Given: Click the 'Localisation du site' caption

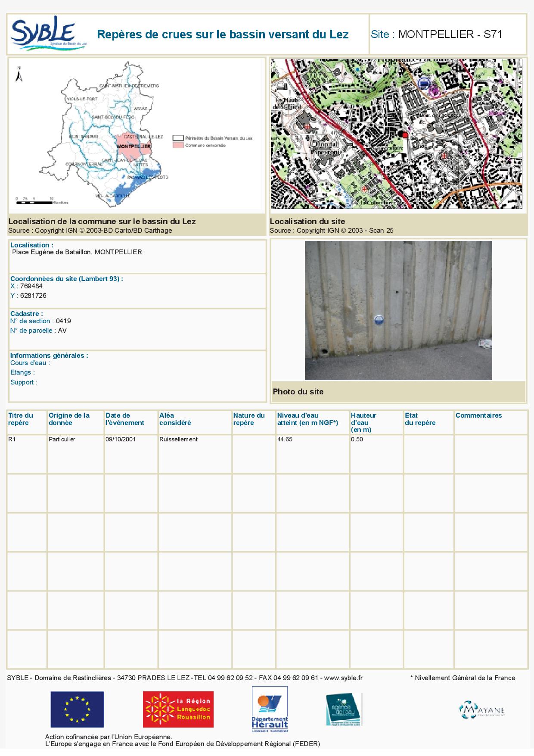Looking at the screenshot, I should 307,222.
